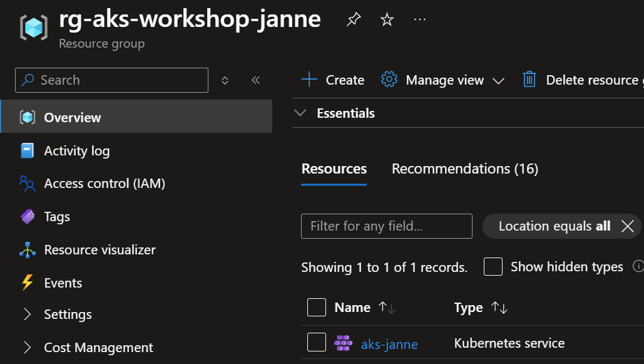
Task: Open the Manage view dropdown arrow
Action: click(498, 81)
